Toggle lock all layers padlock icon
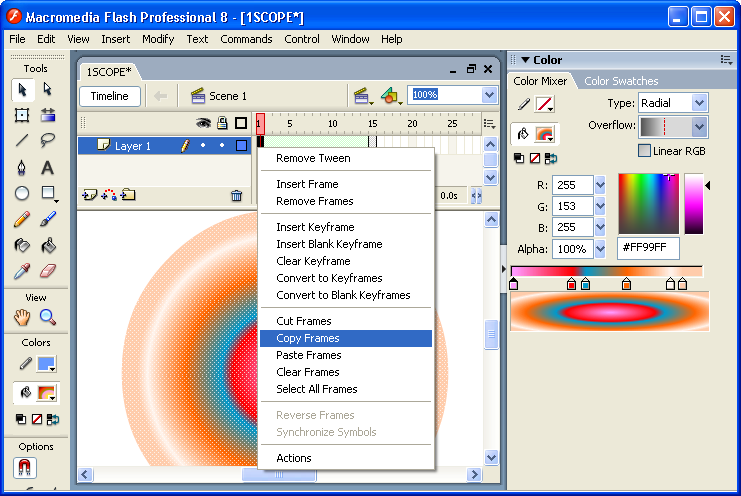Screen dimensions: 741x496 pos(222,123)
